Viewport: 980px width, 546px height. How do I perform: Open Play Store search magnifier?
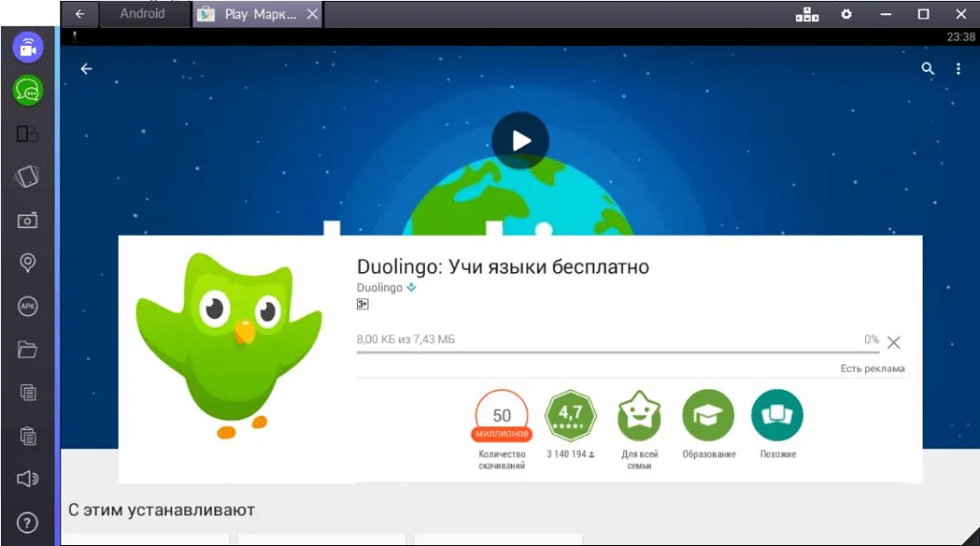[928, 69]
